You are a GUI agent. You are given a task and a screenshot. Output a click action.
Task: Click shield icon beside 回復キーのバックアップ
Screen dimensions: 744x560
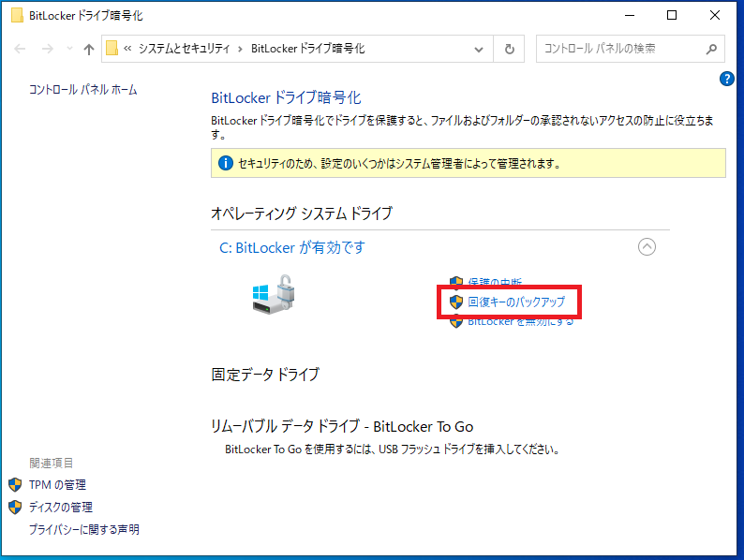[456, 302]
